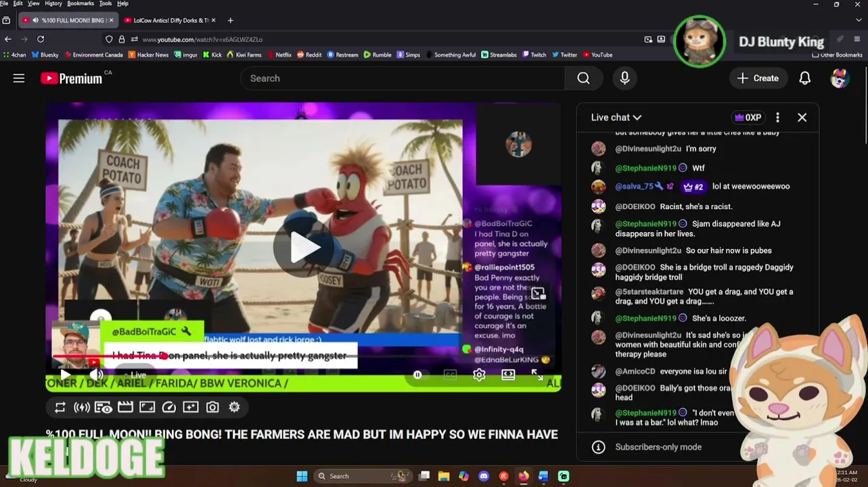The width and height of the screenshot is (868, 487).
Task: Open the extension options cog below video
Action: click(x=234, y=407)
